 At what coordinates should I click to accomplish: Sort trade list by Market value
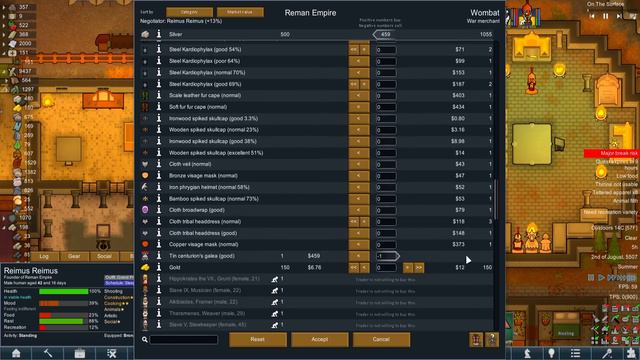[x=240, y=12]
